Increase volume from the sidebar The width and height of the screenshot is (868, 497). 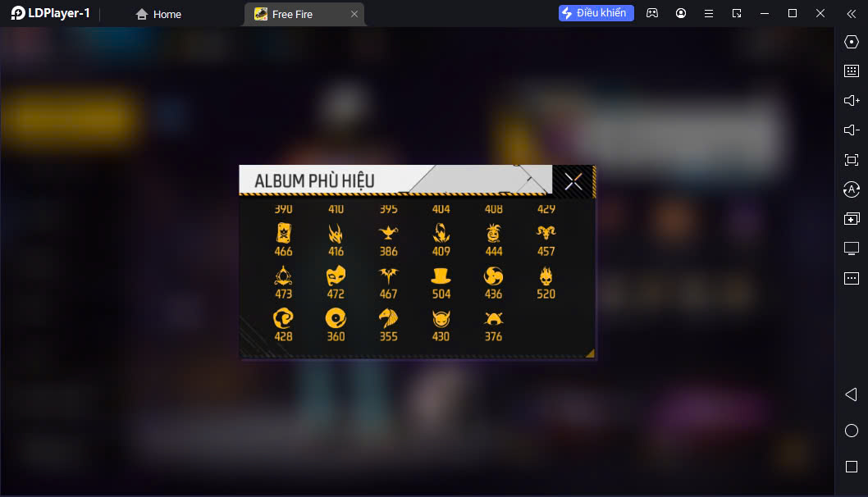pos(852,100)
